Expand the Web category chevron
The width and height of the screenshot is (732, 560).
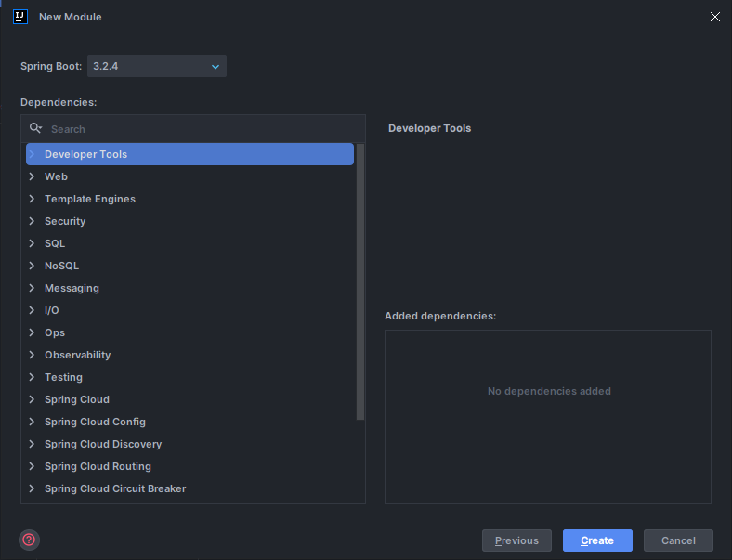click(32, 176)
